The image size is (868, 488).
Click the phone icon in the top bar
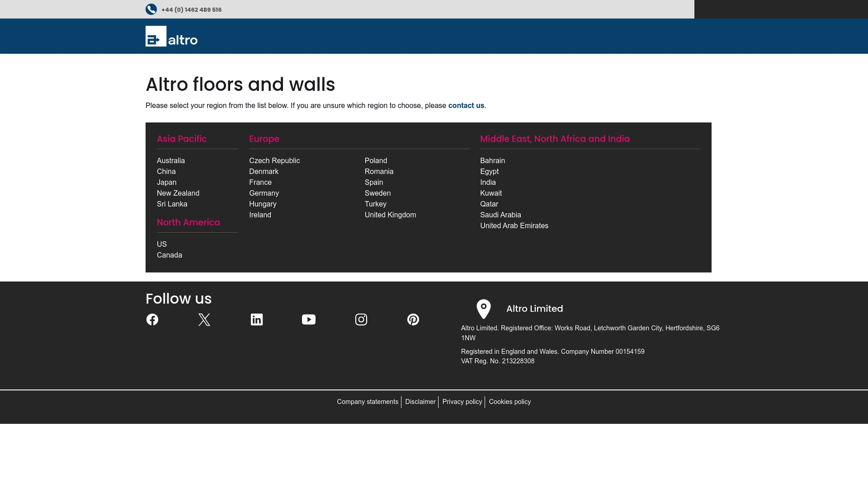[x=151, y=9]
